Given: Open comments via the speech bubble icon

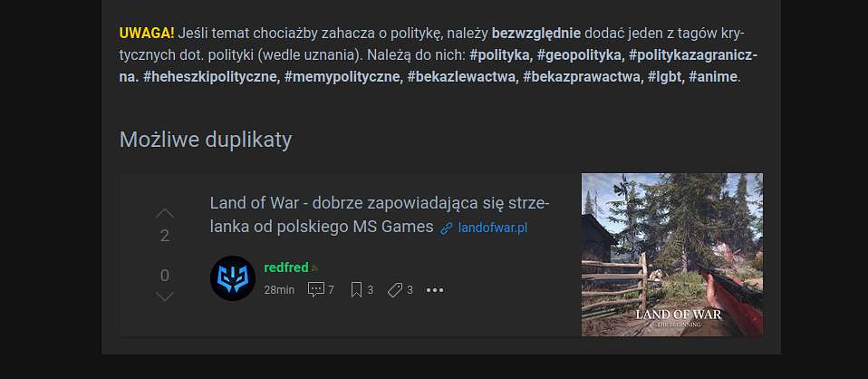Looking at the screenshot, I should [315, 290].
